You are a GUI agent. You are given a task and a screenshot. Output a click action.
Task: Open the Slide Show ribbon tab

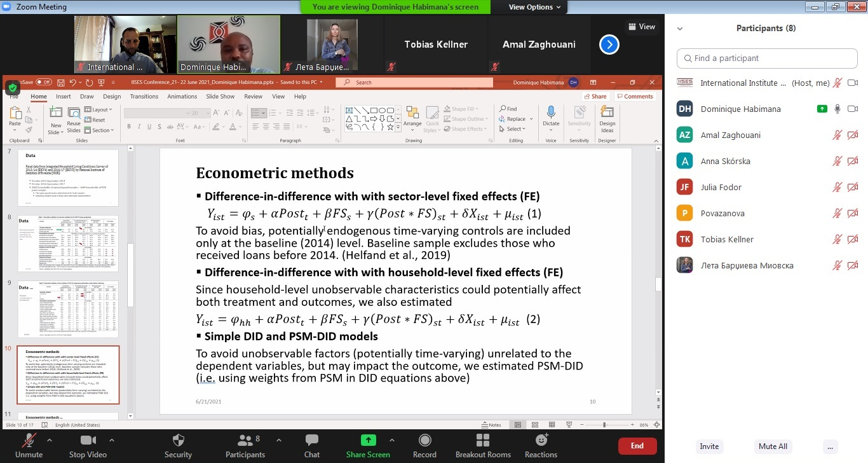point(220,97)
